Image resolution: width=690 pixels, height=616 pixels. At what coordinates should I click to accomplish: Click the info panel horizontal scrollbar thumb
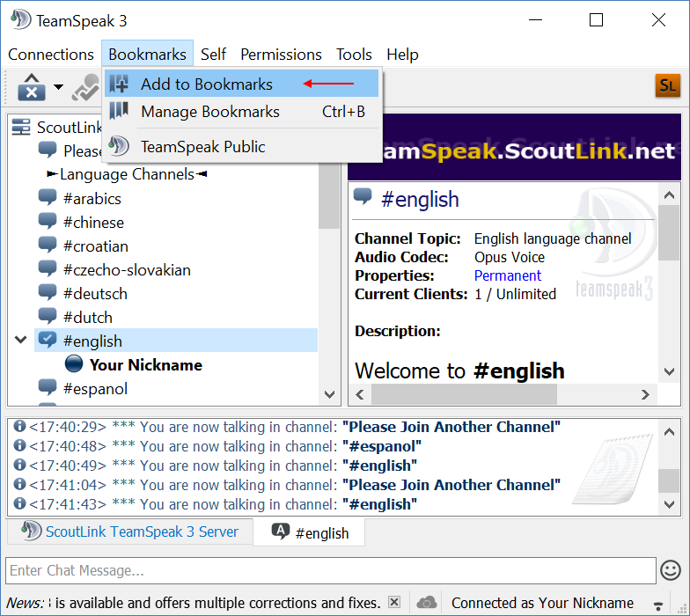click(465, 394)
